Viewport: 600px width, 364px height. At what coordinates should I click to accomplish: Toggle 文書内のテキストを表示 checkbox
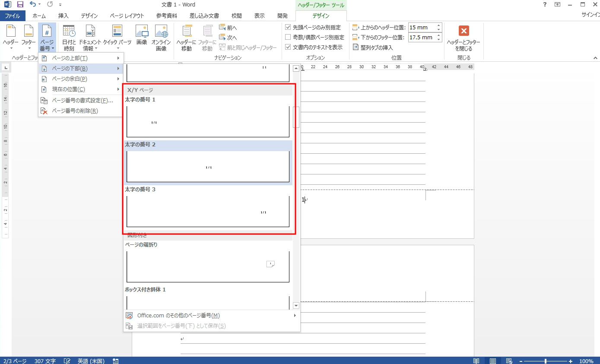tap(288, 47)
